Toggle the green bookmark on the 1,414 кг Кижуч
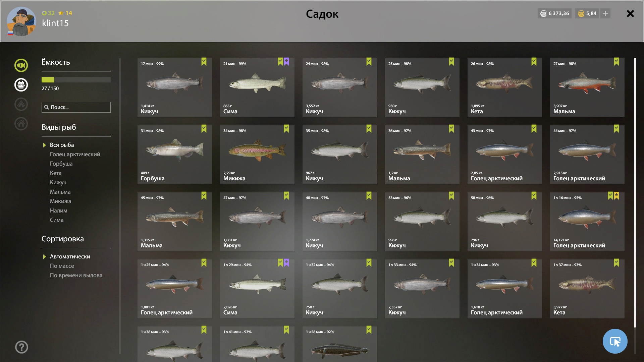Screen dimensions: 644x362 tap(204, 62)
